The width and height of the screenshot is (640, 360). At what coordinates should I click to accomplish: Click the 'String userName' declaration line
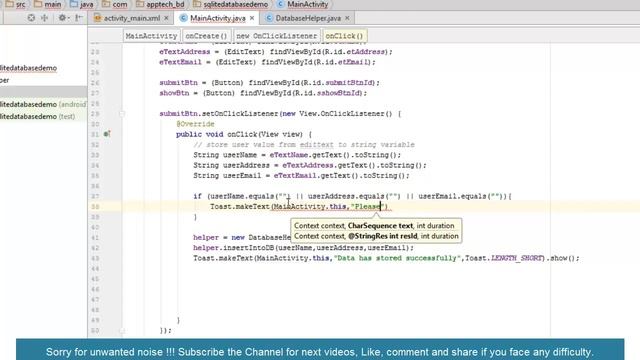click(297, 155)
